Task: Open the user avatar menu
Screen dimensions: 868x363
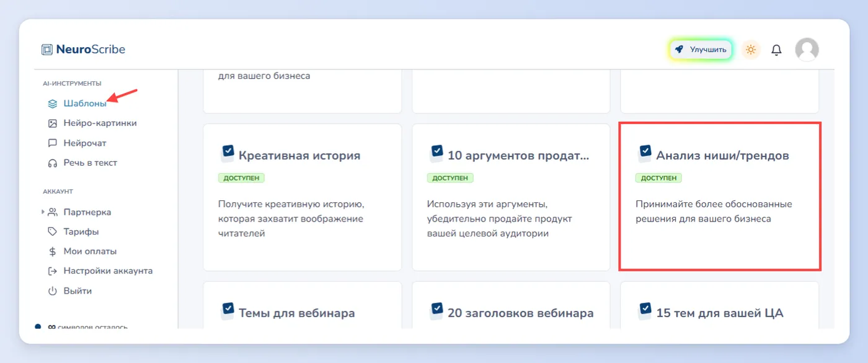Action: coord(807,50)
